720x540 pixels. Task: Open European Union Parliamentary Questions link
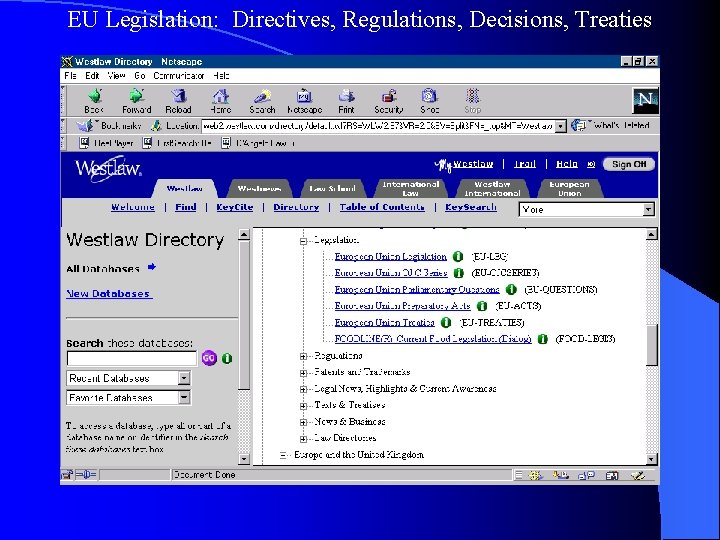pyautogui.click(x=417, y=289)
